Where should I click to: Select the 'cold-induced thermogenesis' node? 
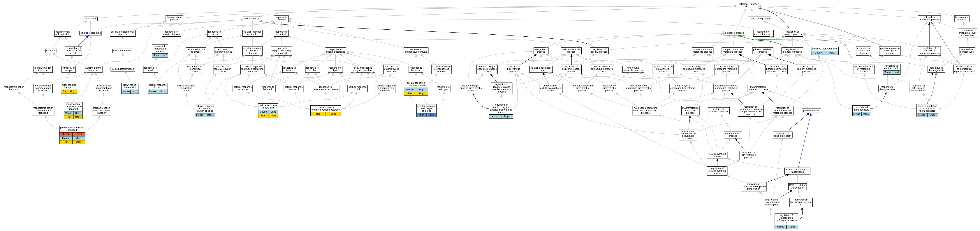tap(936, 69)
